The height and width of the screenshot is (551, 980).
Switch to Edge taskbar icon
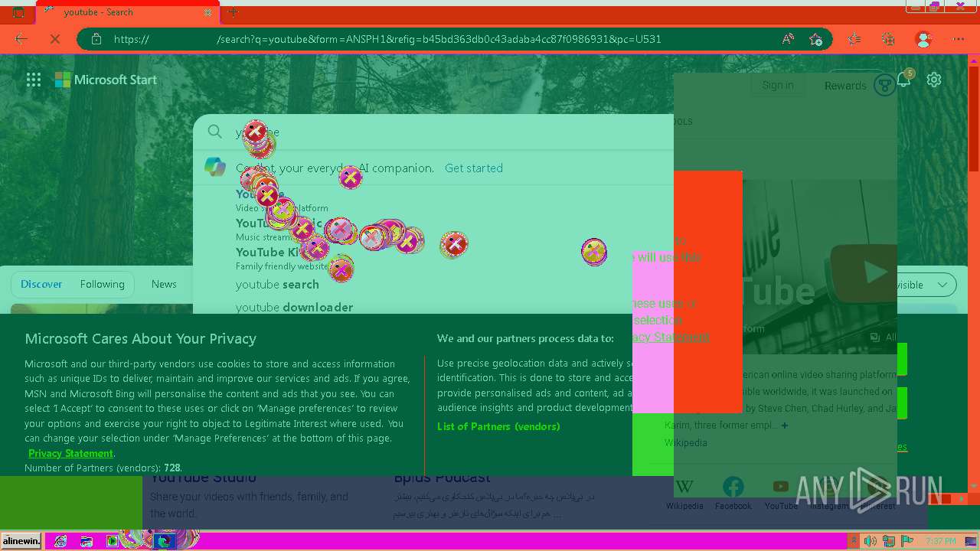tap(164, 541)
